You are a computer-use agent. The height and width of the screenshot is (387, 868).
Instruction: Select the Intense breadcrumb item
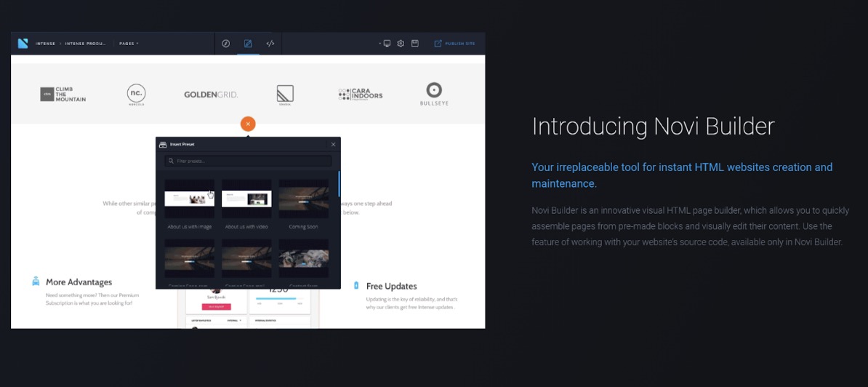point(45,43)
